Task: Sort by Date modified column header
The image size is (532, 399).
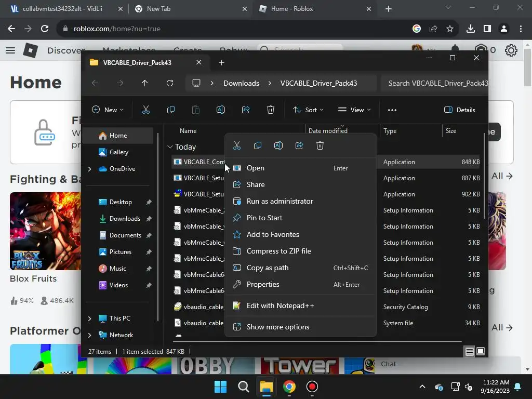Action: (x=342, y=130)
